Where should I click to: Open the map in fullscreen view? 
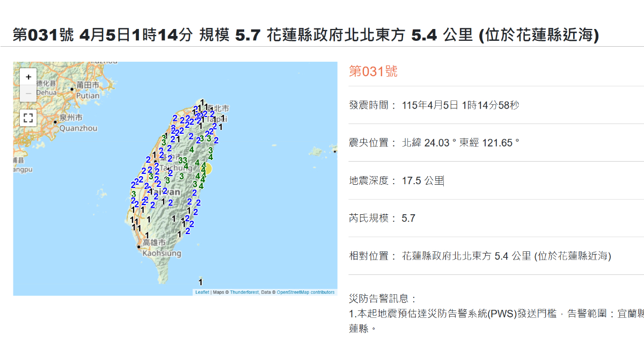click(28, 118)
